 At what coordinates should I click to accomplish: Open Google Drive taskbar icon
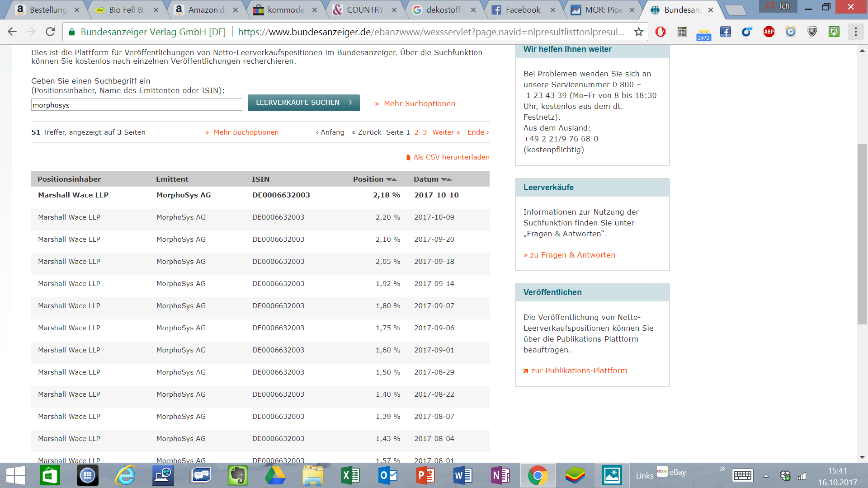pyautogui.click(x=275, y=475)
